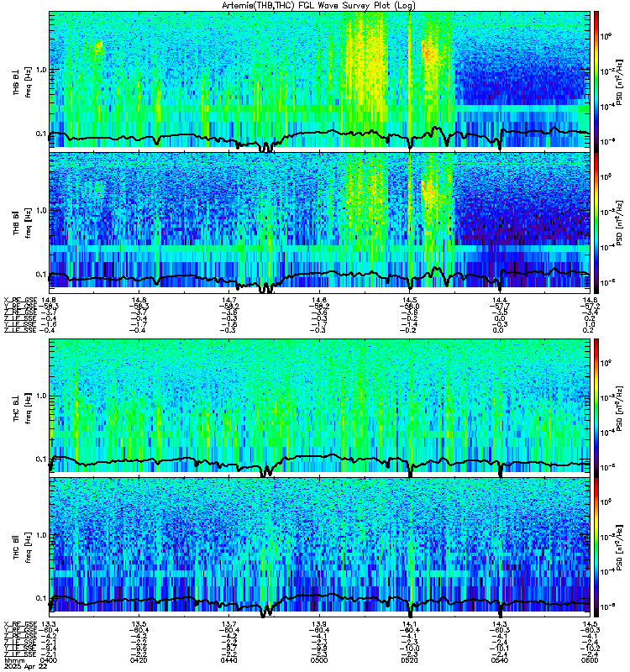Click the 'THB B∥ freq [Hz]' axis label
The image size is (630, 672).
click(x=23, y=223)
